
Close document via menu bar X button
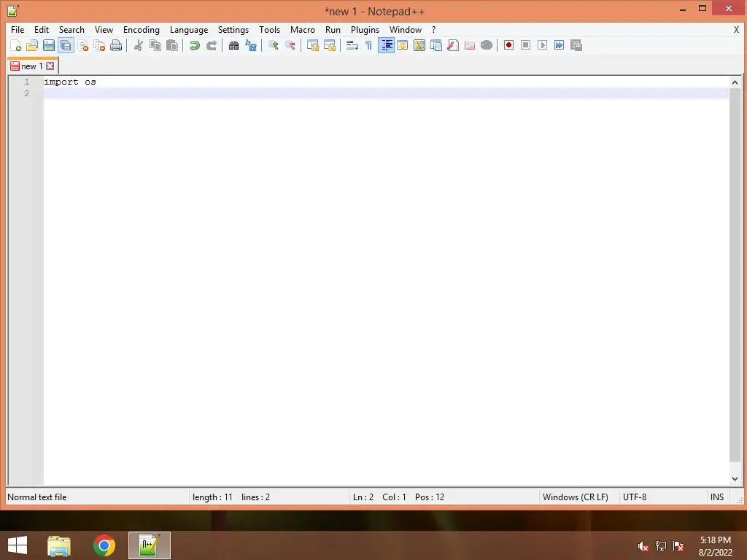coord(736,29)
